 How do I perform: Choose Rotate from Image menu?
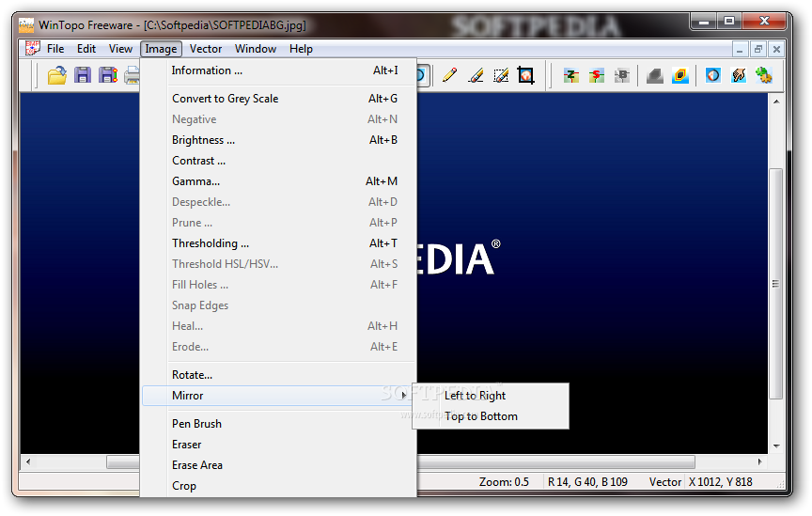pos(279,375)
